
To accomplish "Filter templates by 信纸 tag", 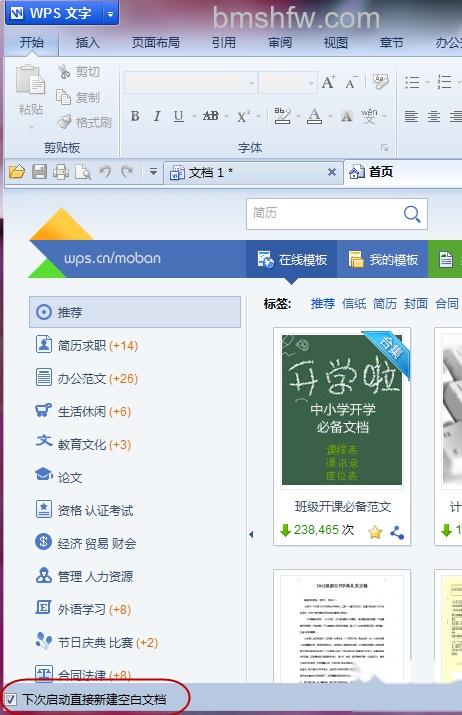I will [354, 304].
